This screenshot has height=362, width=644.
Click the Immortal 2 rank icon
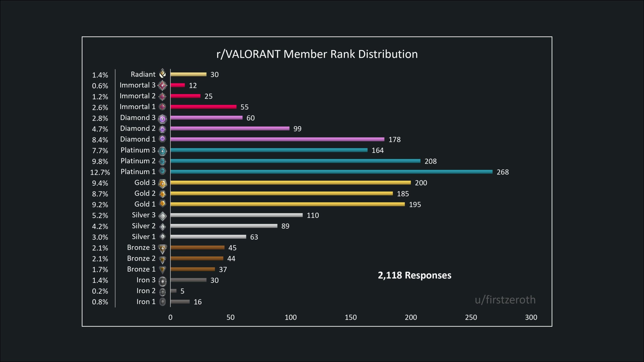tap(163, 96)
